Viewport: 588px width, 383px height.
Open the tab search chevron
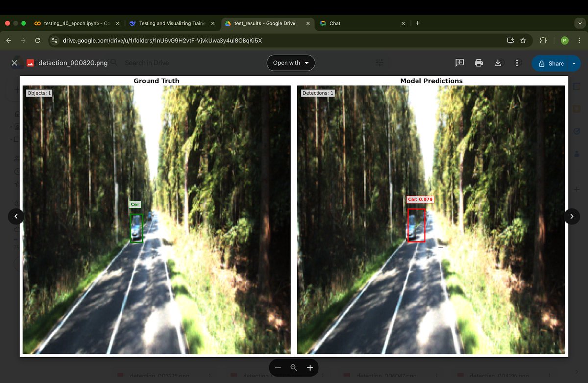coord(579,23)
